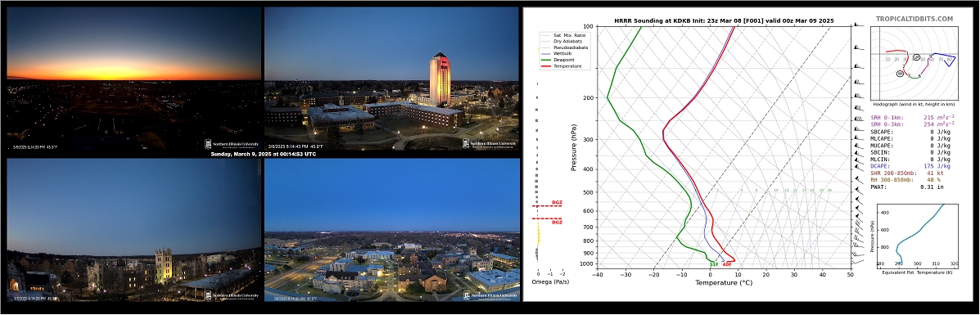Click the LM storm motion marker on hodograph
Screen dimensions: 980x315
[x=916, y=57]
